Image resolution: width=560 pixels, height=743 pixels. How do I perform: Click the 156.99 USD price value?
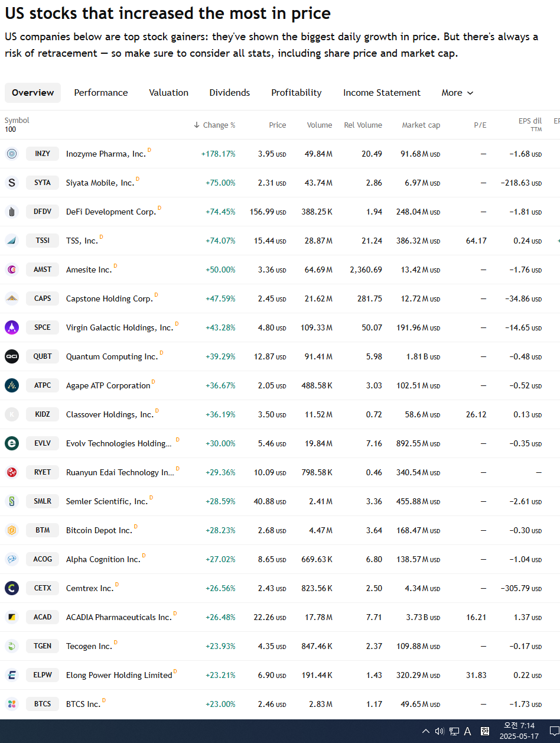tap(268, 212)
